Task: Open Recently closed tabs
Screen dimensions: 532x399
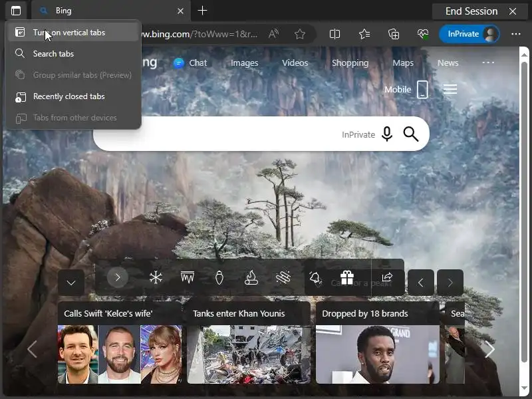Action: coord(73,96)
